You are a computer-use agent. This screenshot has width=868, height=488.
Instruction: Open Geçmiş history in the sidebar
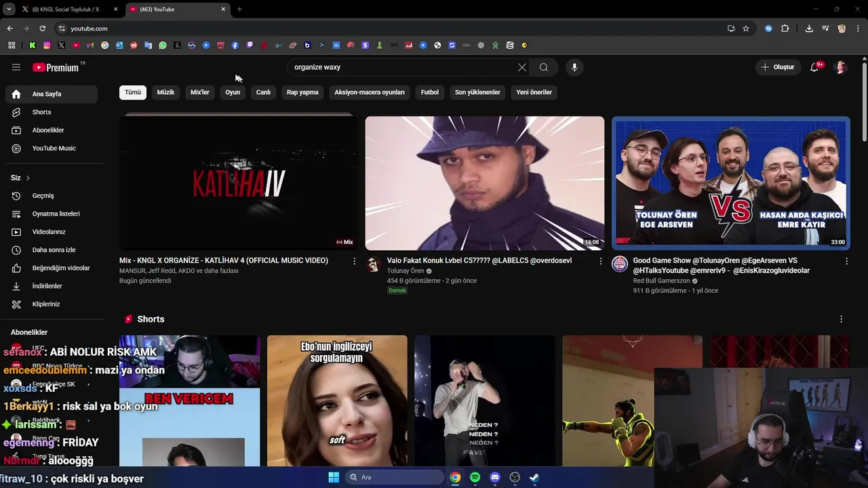(52, 195)
